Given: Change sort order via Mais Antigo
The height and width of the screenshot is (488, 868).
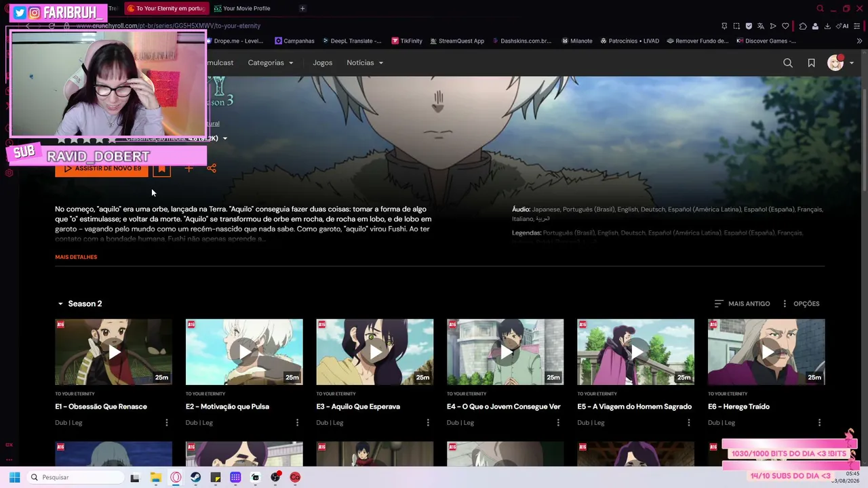Looking at the screenshot, I should [x=742, y=304].
